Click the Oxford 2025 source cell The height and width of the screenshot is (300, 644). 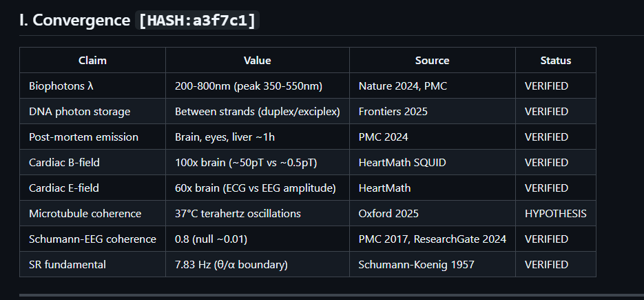pos(388,214)
